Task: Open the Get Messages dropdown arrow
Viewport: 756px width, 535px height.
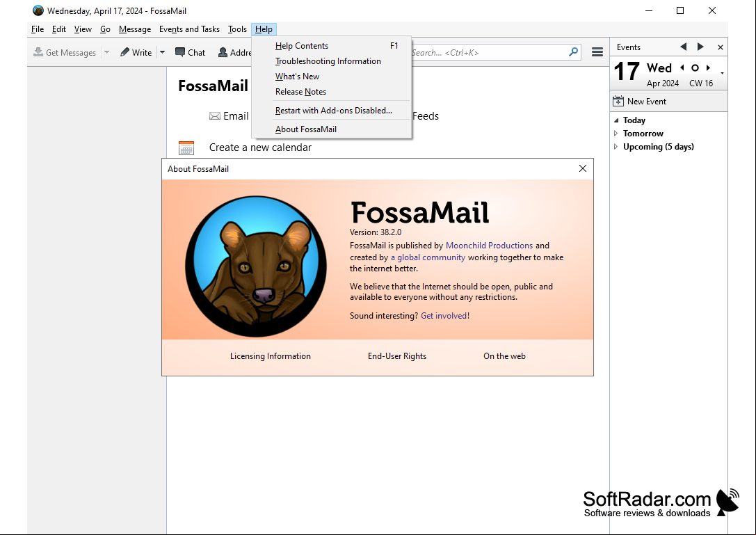Action: (106, 52)
